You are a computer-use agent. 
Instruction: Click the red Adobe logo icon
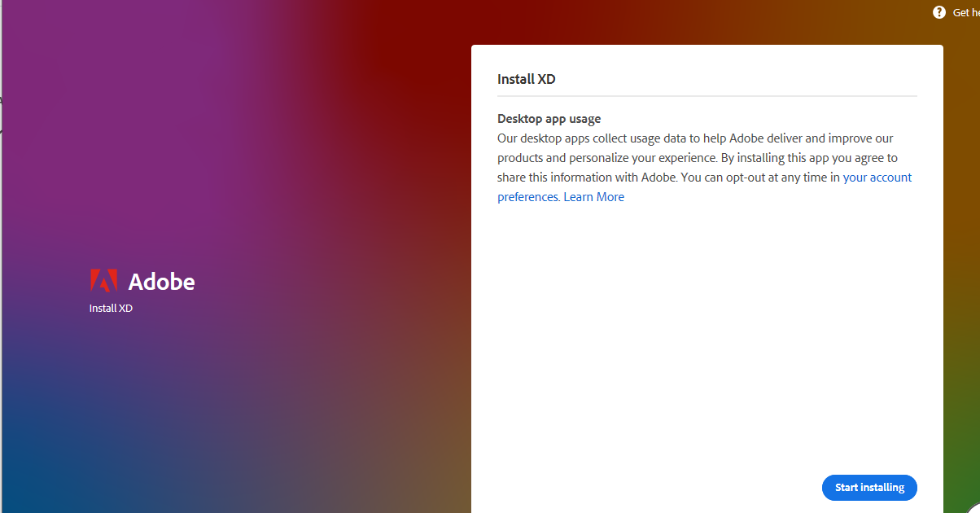(103, 281)
